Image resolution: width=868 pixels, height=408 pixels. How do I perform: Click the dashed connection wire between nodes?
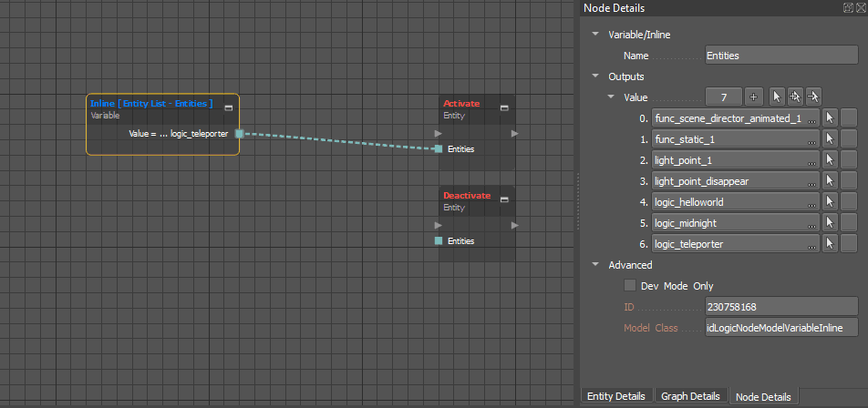point(339,141)
